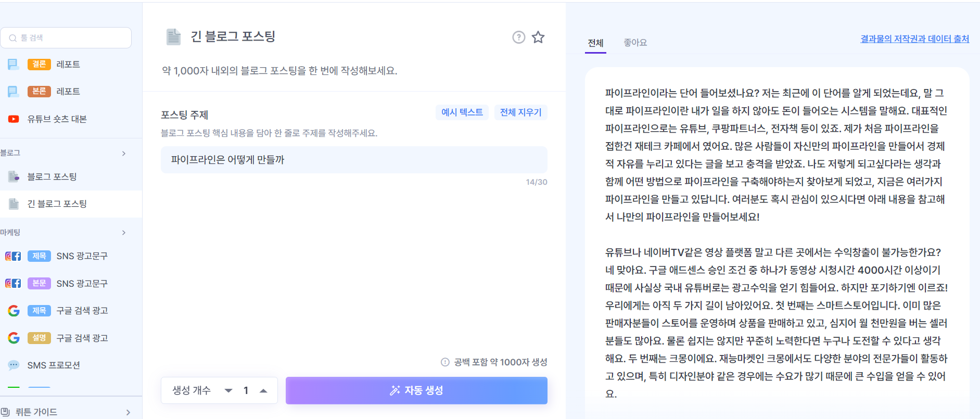The width and height of the screenshot is (980, 419).
Task: Expand the 마케팅 category chevron
Action: tap(124, 232)
